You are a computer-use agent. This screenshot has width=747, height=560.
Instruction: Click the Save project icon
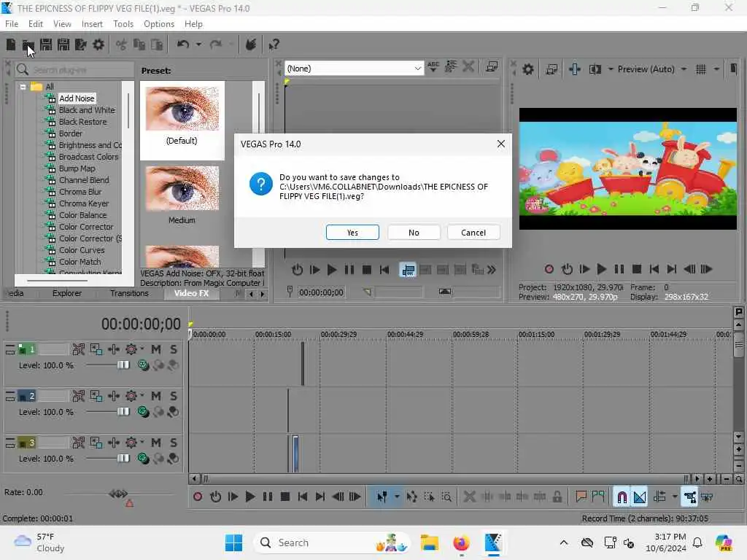pos(46,44)
